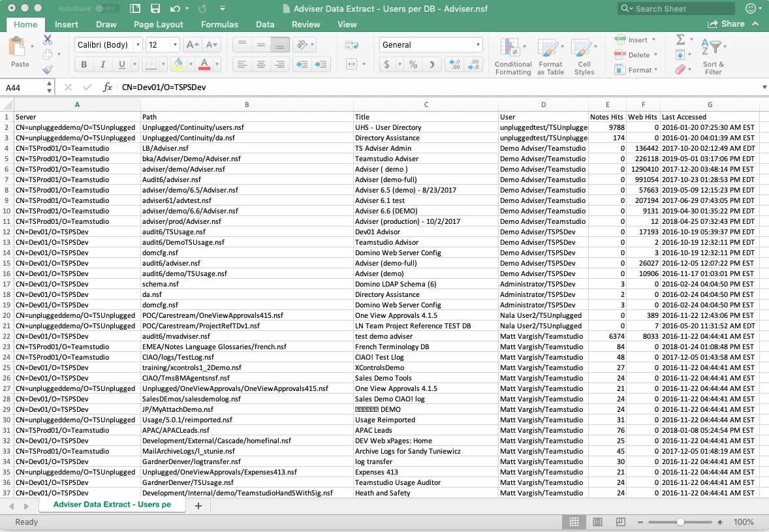Toggle italic formatting
The image size is (769, 532).
click(x=102, y=64)
